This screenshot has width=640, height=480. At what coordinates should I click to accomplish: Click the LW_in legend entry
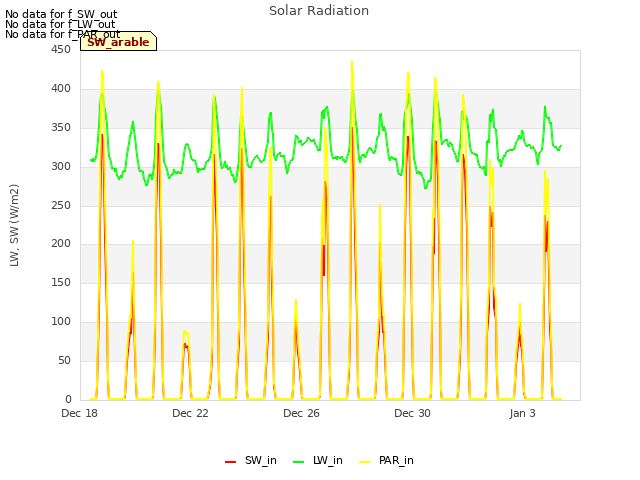[318, 460]
